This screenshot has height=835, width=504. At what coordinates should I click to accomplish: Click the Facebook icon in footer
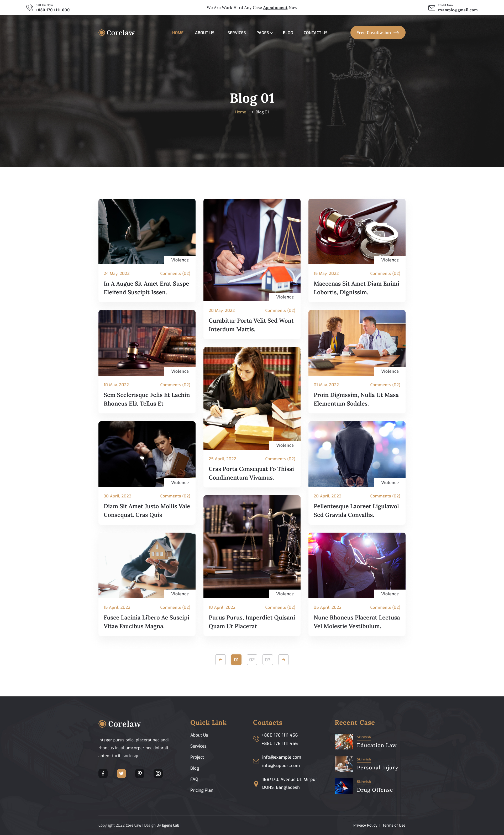pos(103,773)
